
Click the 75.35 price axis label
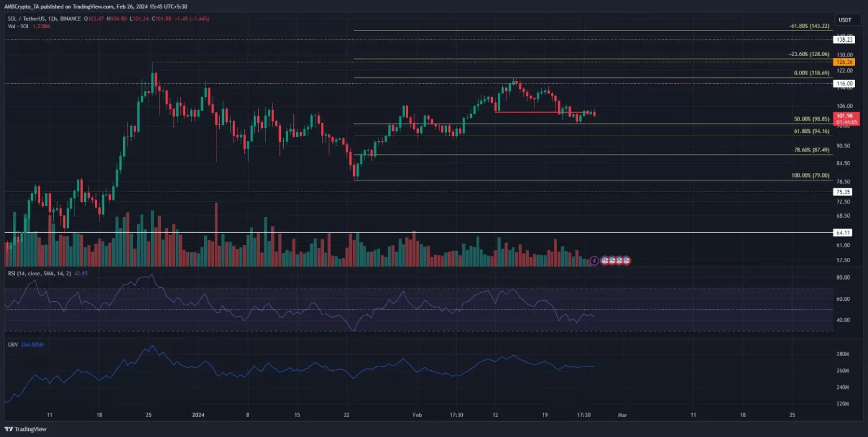point(844,192)
